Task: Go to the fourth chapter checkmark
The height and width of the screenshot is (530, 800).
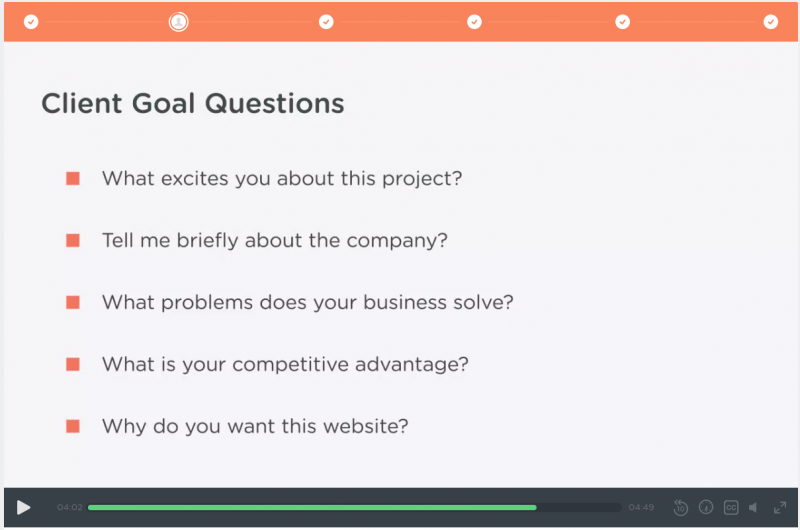Action: tap(474, 22)
